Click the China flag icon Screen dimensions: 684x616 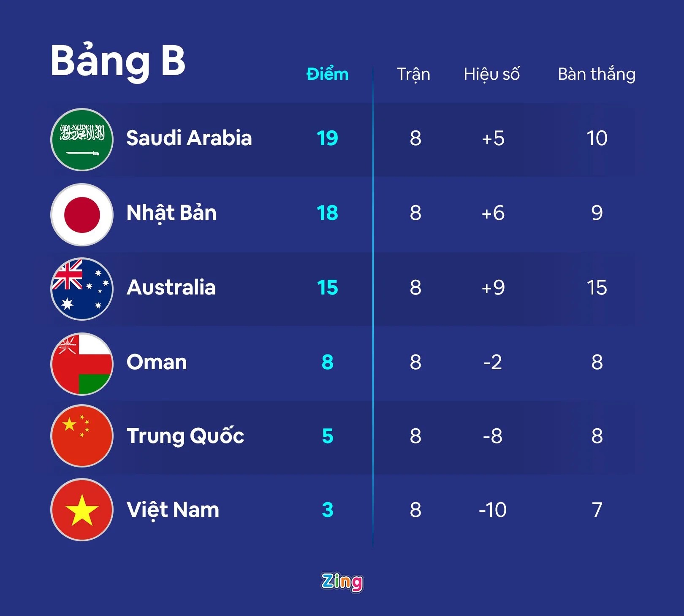tap(82, 436)
